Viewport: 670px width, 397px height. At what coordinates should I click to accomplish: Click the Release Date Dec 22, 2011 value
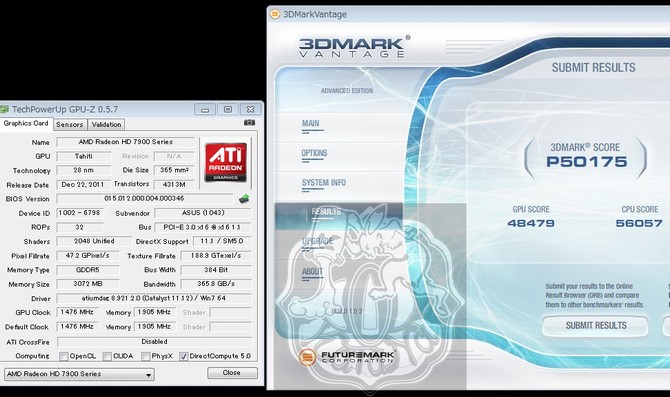(83, 185)
